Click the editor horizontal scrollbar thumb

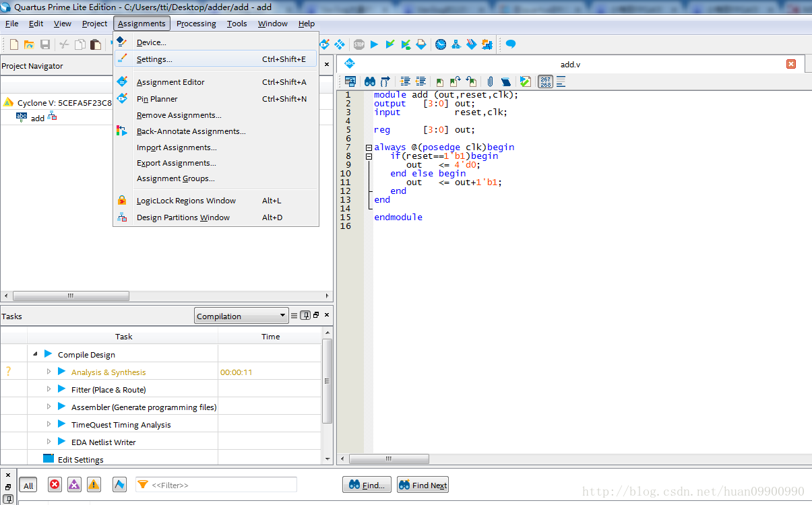coord(389,459)
